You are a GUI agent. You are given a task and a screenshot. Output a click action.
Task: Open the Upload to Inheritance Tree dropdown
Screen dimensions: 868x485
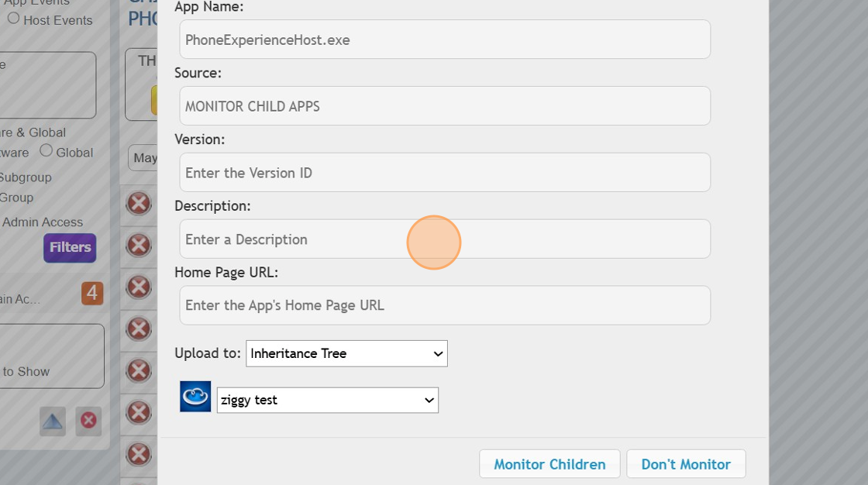pyautogui.click(x=346, y=353)
